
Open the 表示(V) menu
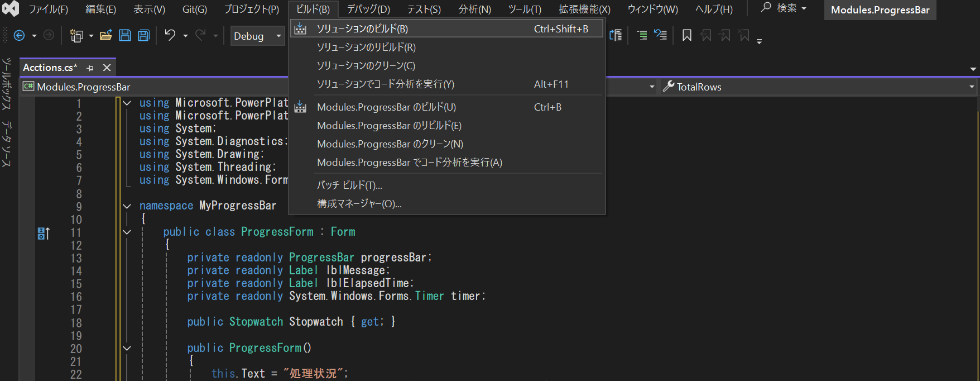pyautogui.click(x=149, y=9)
